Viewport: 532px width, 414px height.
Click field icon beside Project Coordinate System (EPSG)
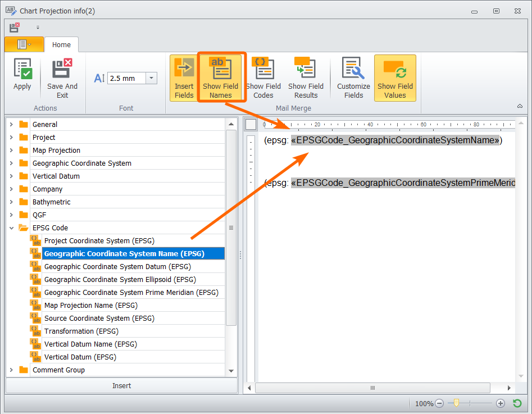(35, 240)
